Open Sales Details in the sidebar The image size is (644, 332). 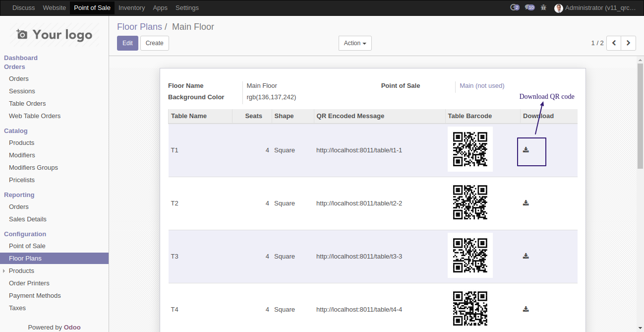(28, 219)
